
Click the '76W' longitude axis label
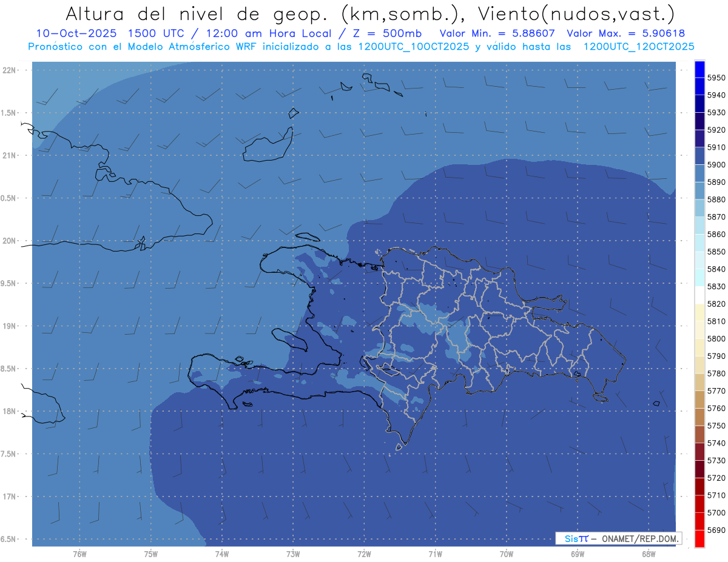coord(79,554)
